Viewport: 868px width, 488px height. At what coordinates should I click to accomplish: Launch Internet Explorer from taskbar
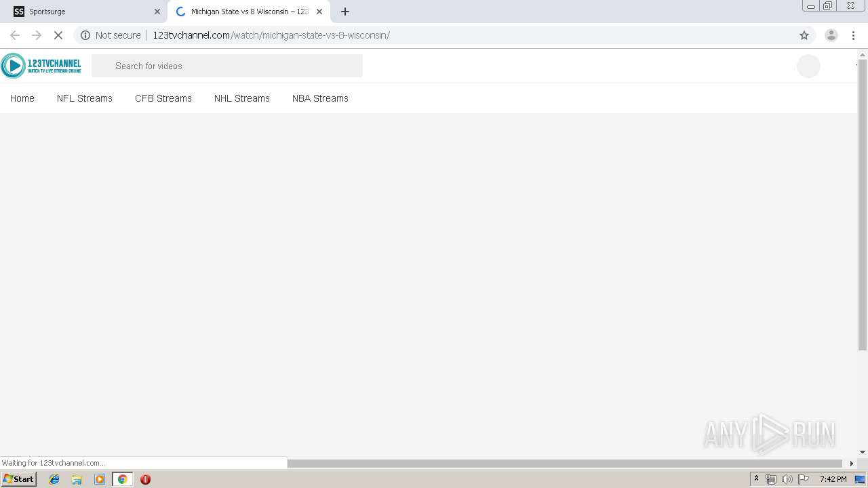[x=54, y=479]
